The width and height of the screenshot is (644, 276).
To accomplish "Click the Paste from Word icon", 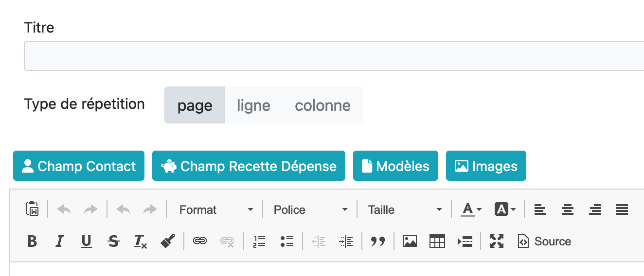I will [32, 209].
